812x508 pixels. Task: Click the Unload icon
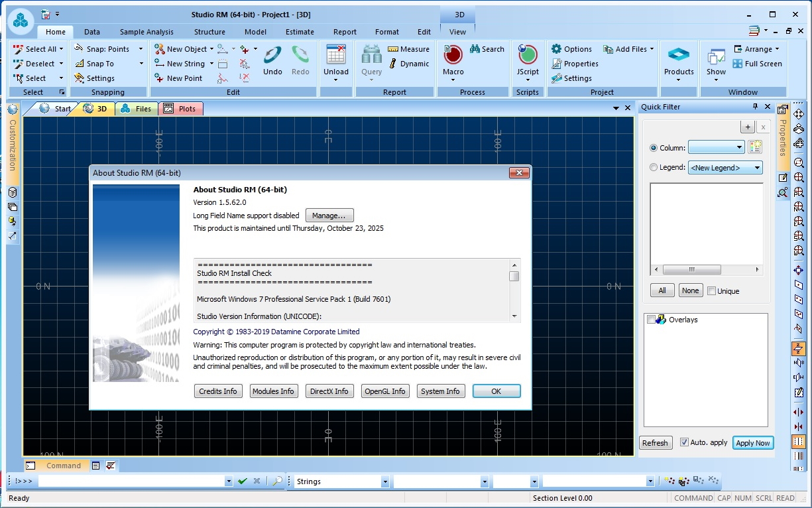tap(336, 54)
